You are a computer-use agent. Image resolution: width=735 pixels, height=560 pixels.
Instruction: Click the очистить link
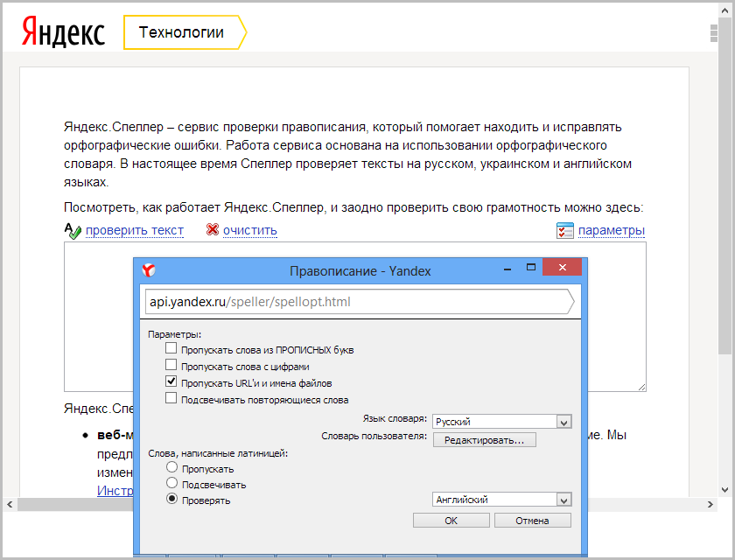250,230
